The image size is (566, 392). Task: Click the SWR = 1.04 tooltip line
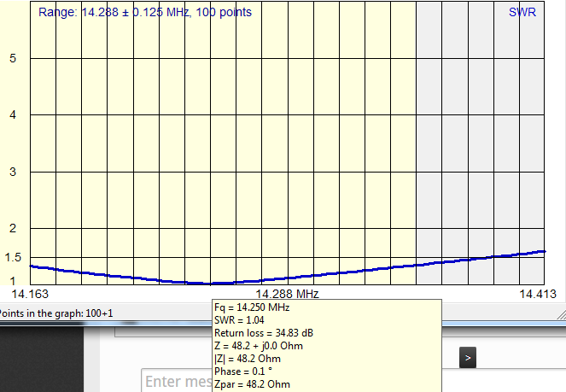[239, 320]
